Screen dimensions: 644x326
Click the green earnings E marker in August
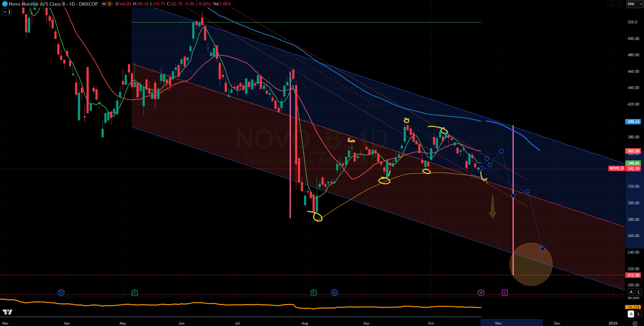click(314, 292)
